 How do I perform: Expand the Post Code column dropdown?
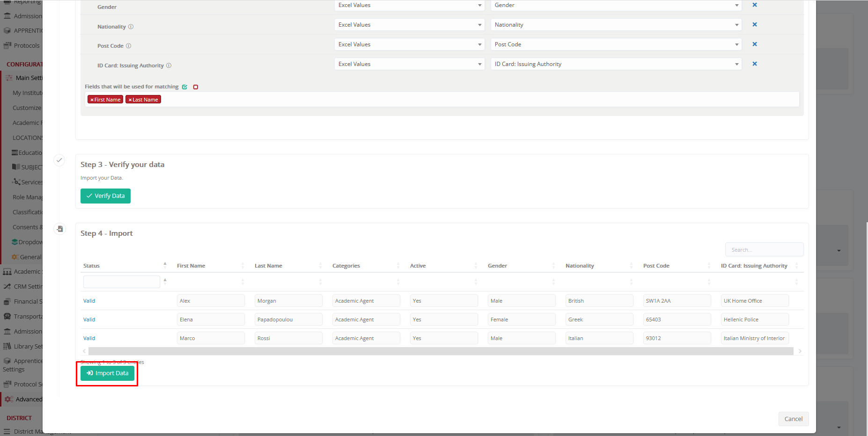[616, 44]
